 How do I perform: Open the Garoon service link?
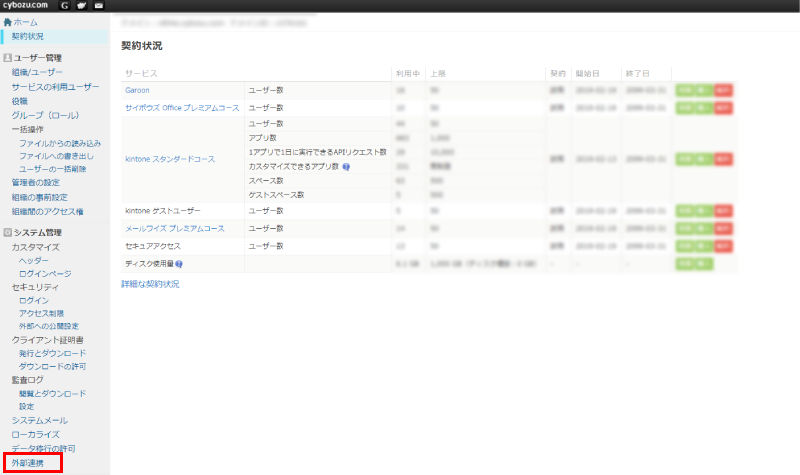(137, 90)
